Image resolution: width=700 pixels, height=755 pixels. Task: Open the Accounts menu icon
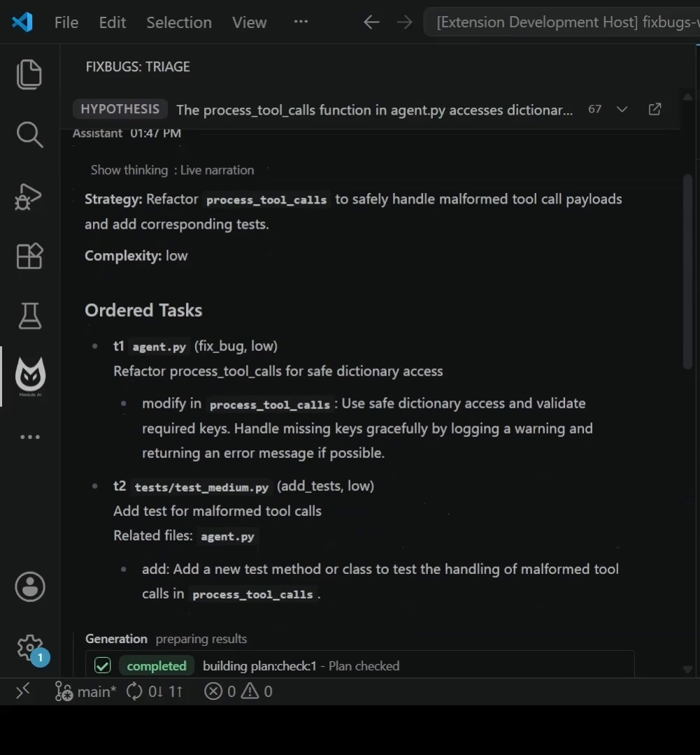pyautogui.click(x=30, y=587)
